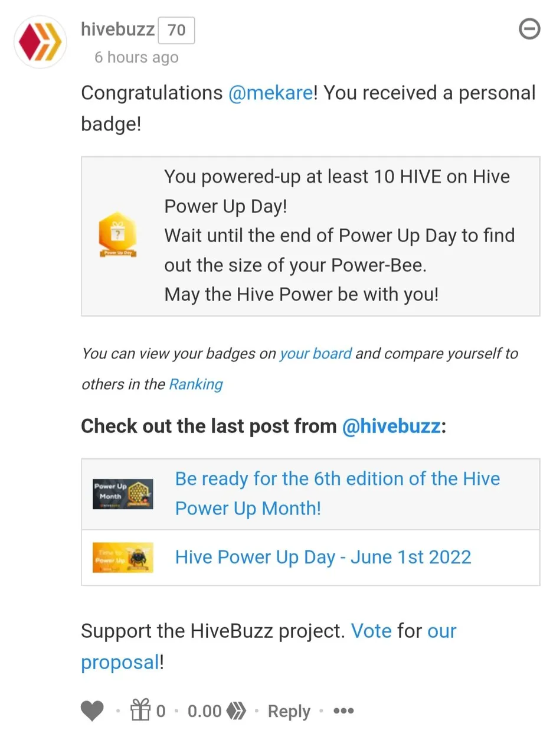Viewport: 553px width, 756px height.
Task: Click the gift tip icon
Action: click(140, 710)
